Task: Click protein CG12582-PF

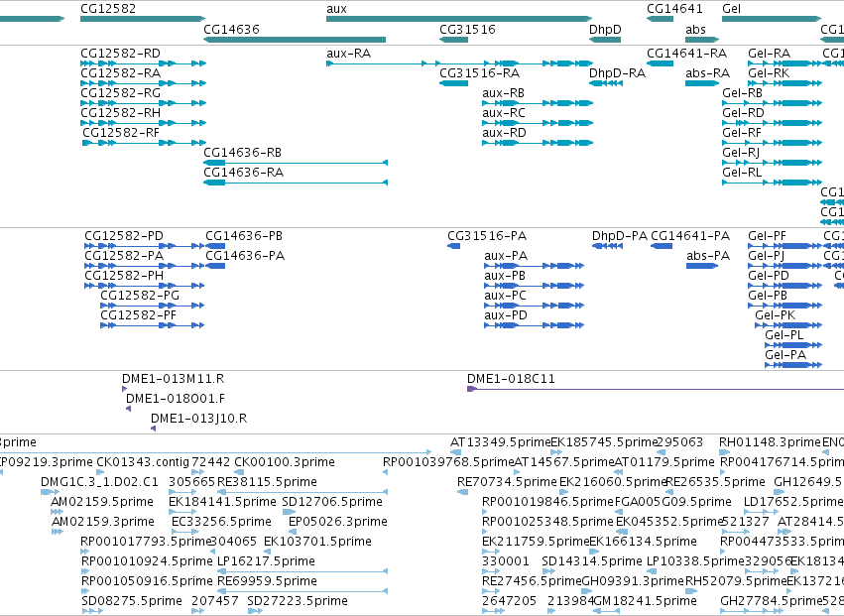Action: 139,315
